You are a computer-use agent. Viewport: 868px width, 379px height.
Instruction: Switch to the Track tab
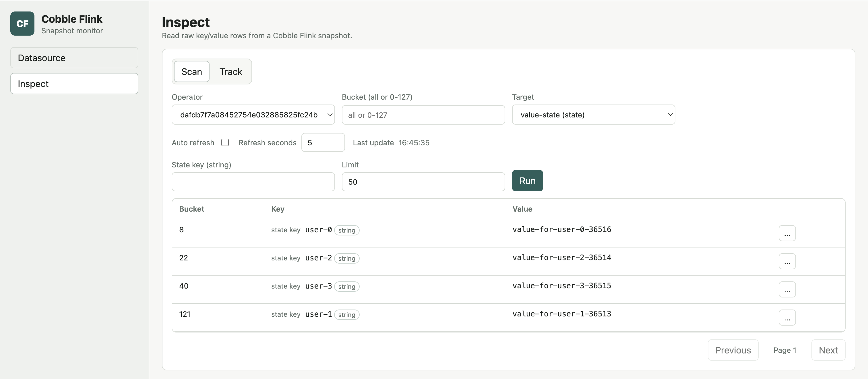[x=231, y=71]
